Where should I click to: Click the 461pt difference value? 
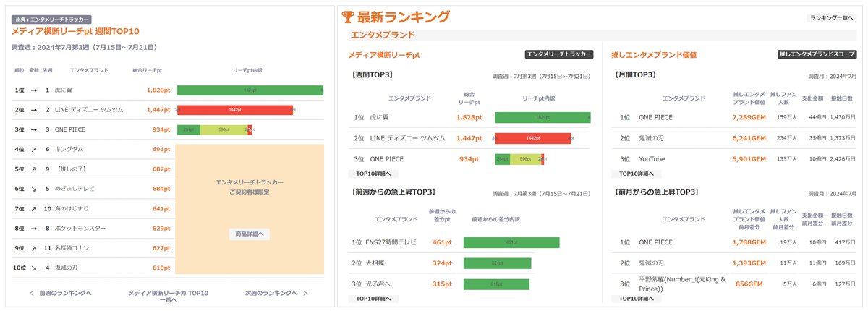(x=442, y=243)
